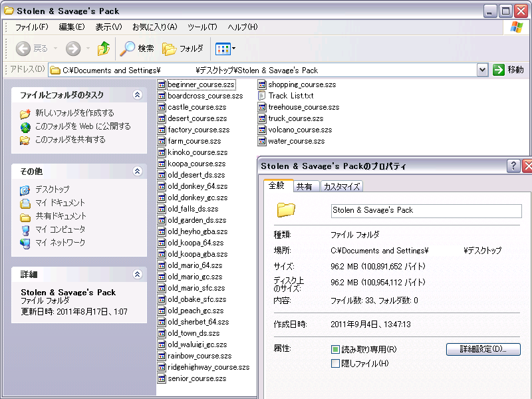
Task: Select the shopping_course.szs file icon
Action: pyautogui.click(x=261, y=84)
